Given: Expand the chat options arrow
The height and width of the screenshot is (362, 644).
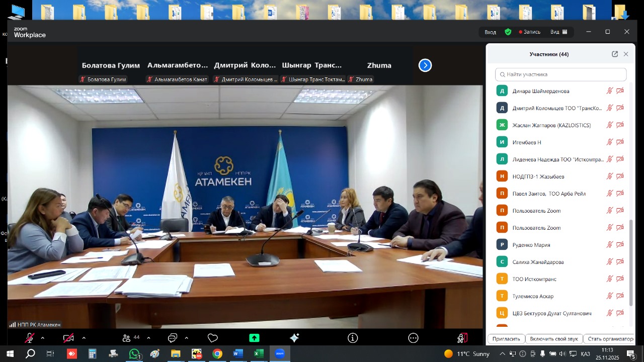Looking at the screenshot, I should 187,338.
